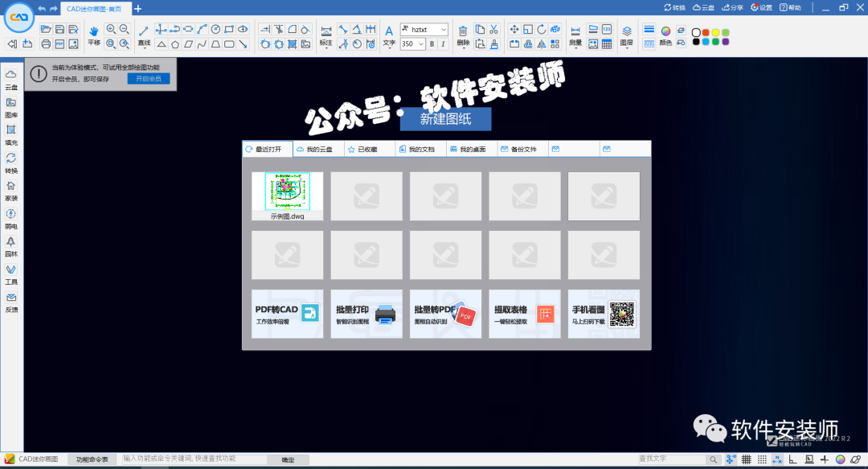Expand the 350 text size dropdown

[x=420, y=43]
